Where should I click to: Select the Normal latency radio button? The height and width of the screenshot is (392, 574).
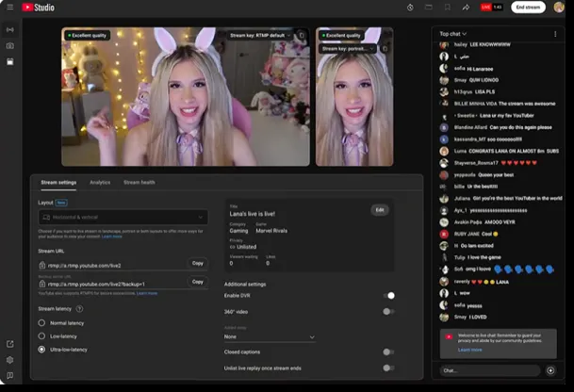[41, 323]
